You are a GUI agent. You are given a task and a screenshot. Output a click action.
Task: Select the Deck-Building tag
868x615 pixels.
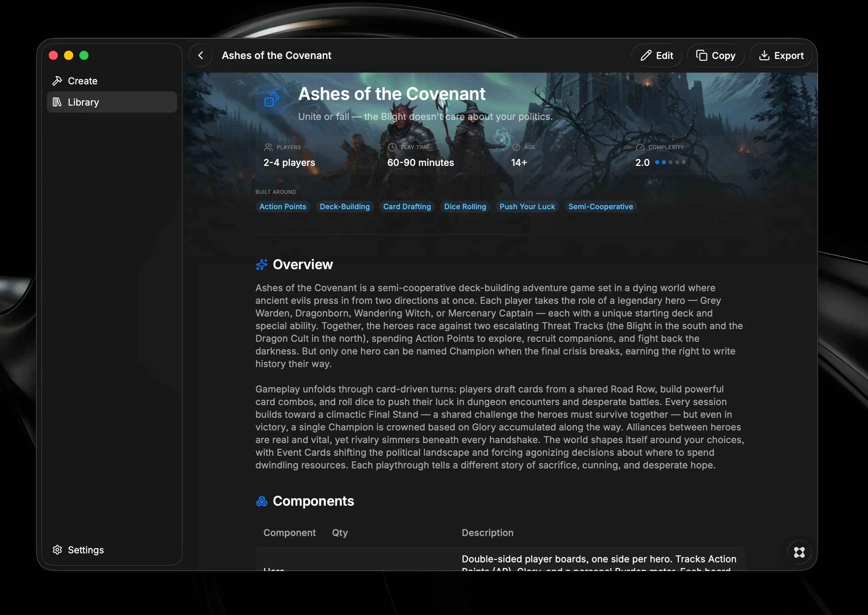point(345,207)
